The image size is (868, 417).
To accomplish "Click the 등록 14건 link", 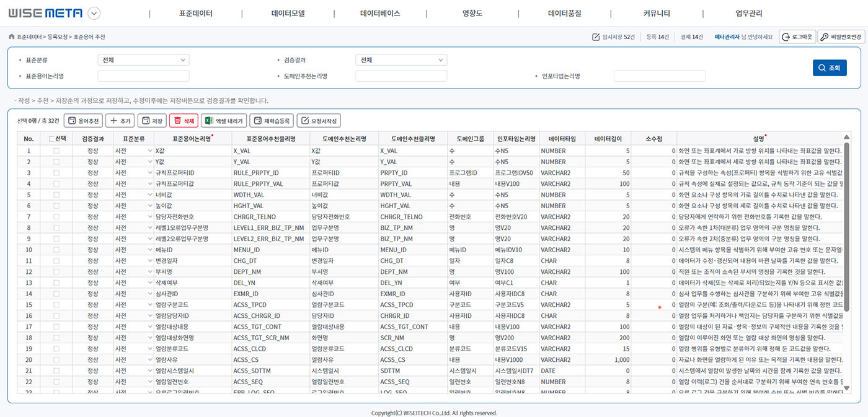I will click(658, 37).
